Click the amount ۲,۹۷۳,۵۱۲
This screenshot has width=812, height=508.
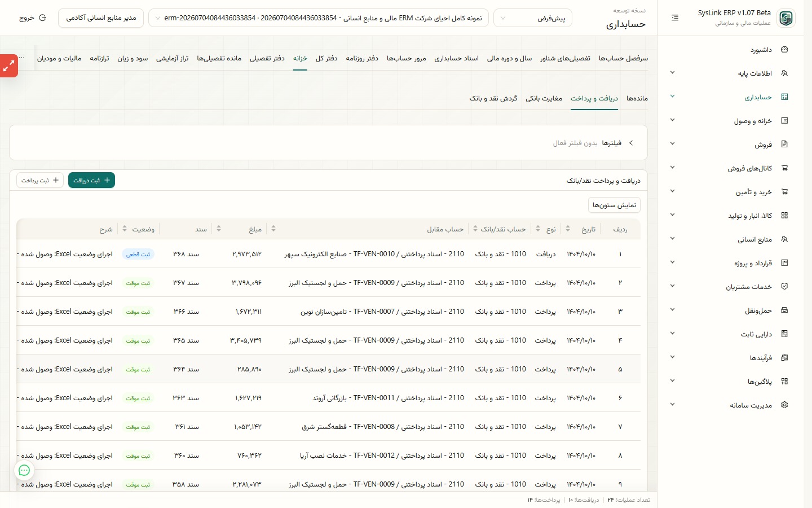(247, 254)
